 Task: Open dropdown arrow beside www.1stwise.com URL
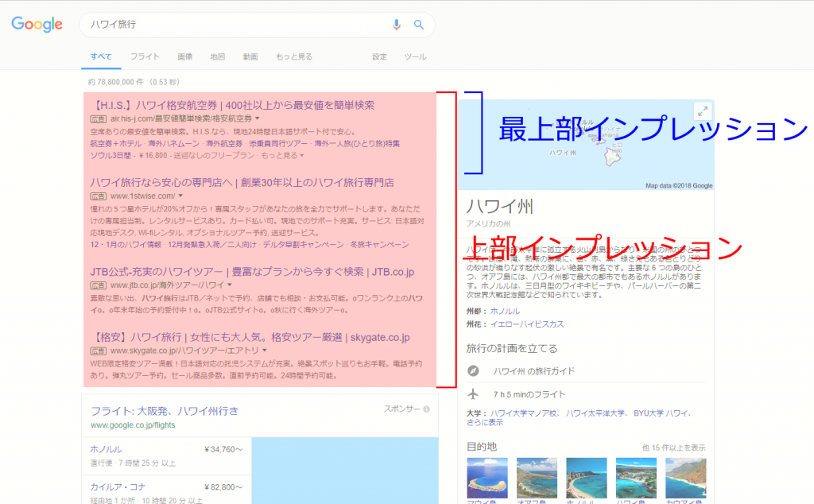(x=180, y=196)
